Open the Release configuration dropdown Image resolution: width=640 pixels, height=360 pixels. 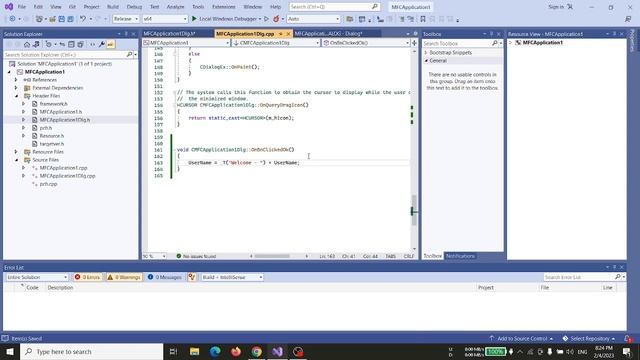pyautogui.click(x=126, y=19)
